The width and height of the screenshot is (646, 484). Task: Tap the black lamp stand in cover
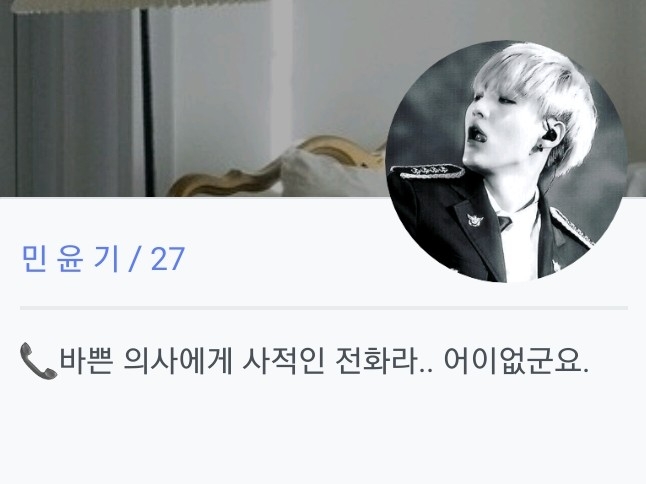147,103
